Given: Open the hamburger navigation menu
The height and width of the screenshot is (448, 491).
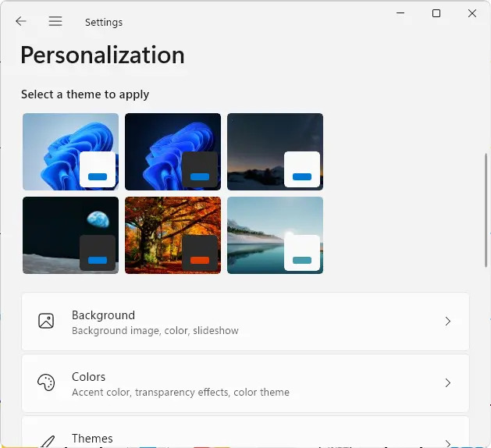Looking at the screenshot, I should coord(55,21).
